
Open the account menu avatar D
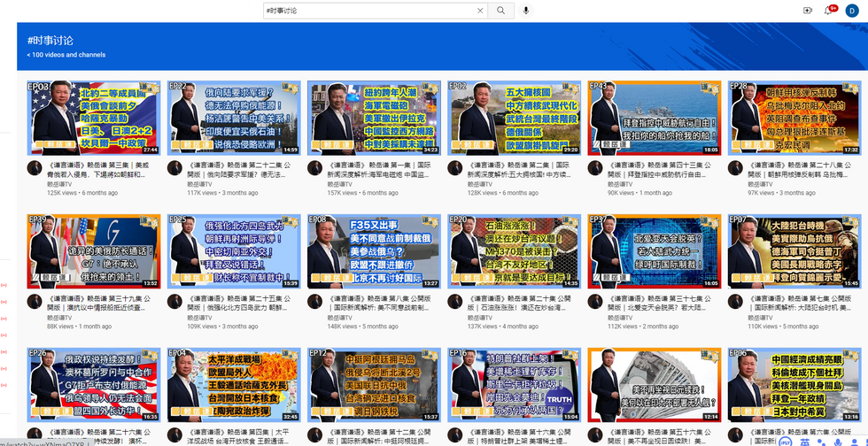pos(851,11)
